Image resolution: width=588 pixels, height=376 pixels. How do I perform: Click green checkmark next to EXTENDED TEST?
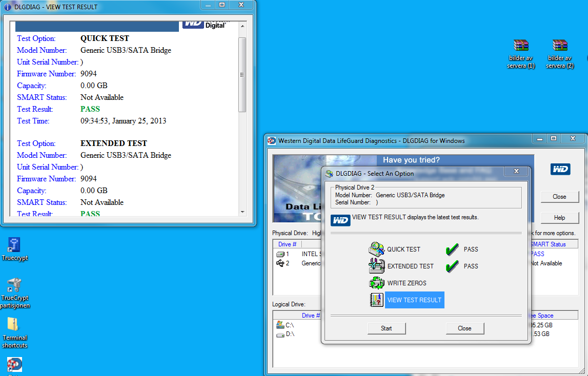[x=452, y=266]
